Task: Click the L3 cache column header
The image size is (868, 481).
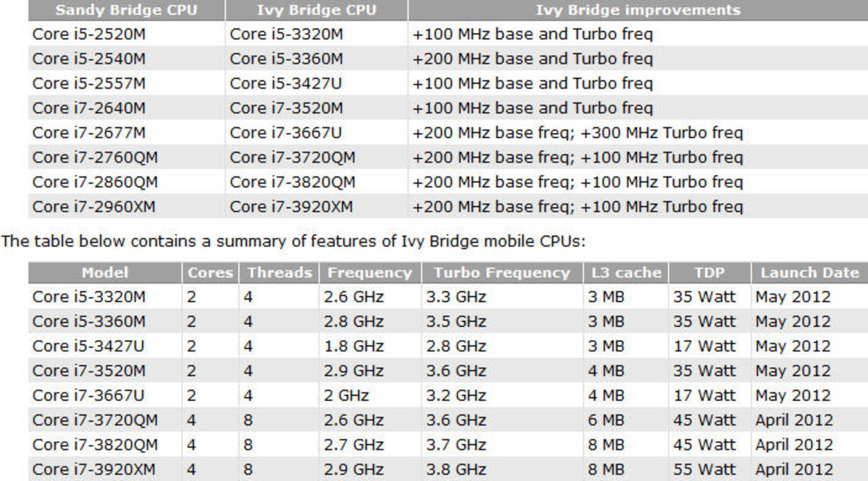Action: tap(625, 273)
